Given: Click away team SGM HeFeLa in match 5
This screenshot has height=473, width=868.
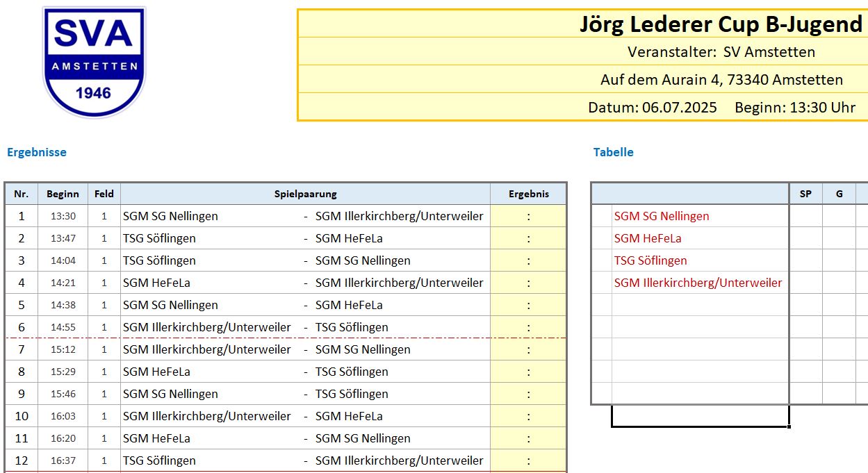Looking at the screenshot, I should 349,305.
